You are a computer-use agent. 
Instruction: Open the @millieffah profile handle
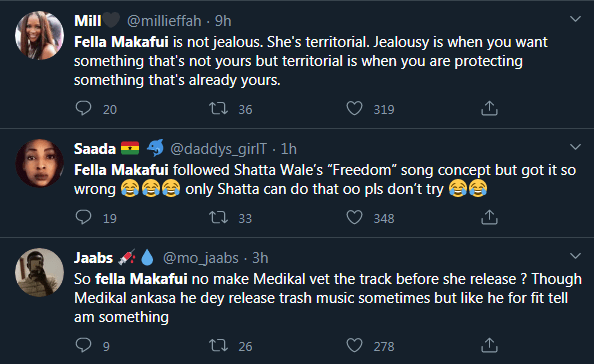pyautogui.click(x=164, y=21)
